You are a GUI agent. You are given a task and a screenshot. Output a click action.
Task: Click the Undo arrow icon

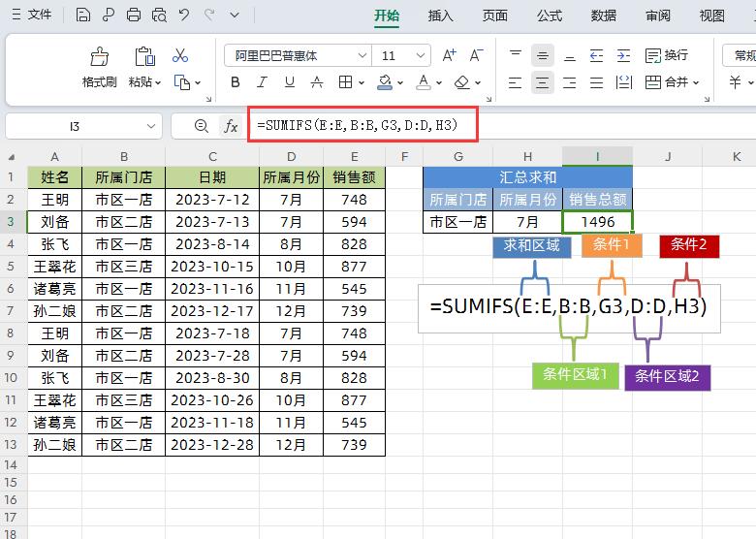pyautogui.click(x=184, y=15)
